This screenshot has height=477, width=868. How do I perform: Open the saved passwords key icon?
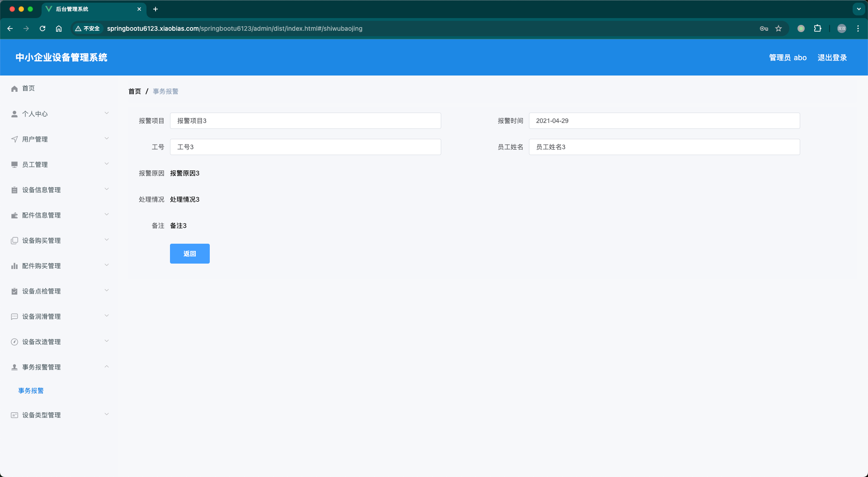point(764,28)
